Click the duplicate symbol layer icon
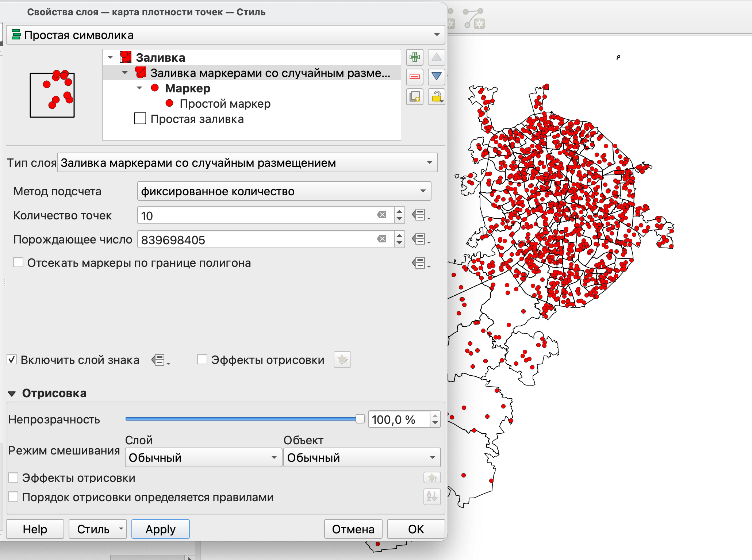The image size is (752, 560). point(414,97)
